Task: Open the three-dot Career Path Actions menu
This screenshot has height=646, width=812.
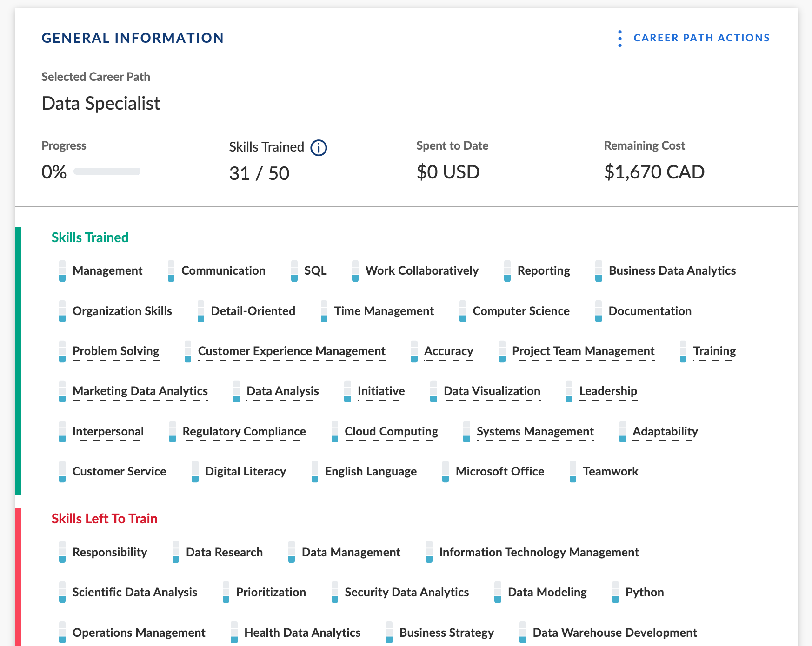Action: (619, 39)
